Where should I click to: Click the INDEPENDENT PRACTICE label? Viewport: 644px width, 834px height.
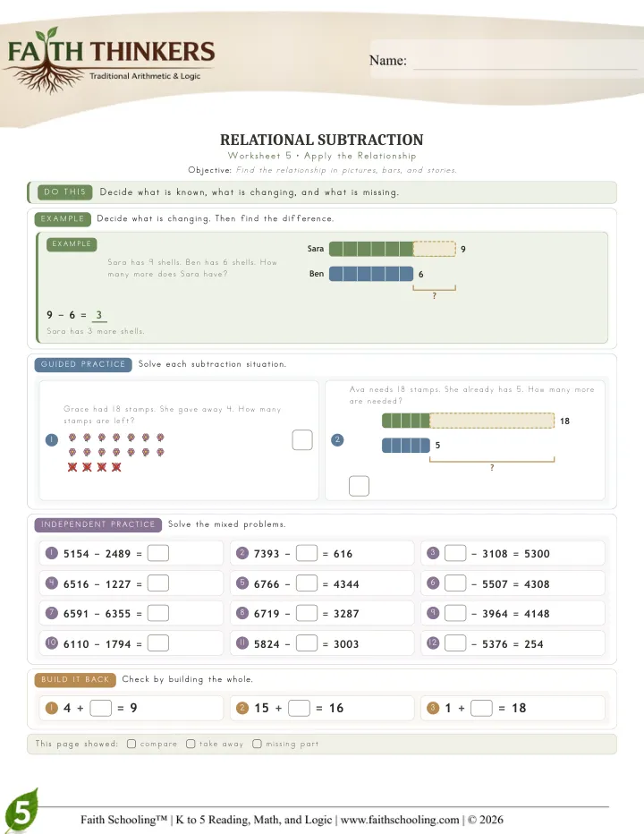[x=97, y=524]
